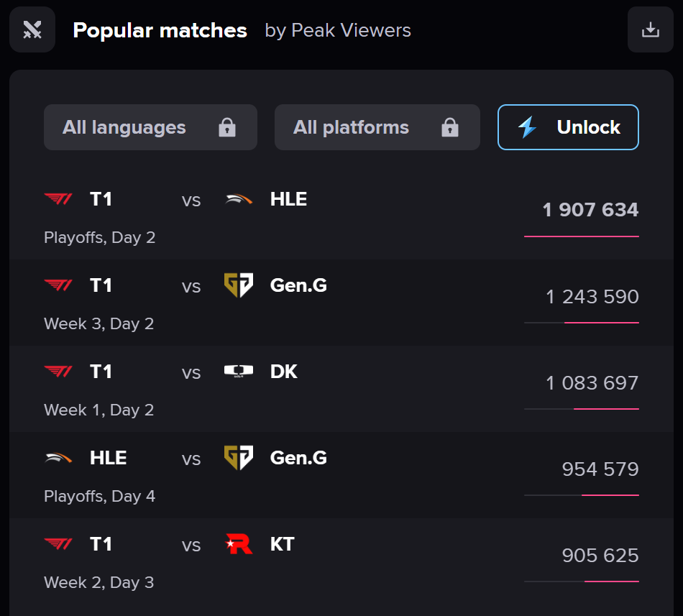Click the DK team logo
The width and height of the screenshot is (683, 616).
point(239,372)
